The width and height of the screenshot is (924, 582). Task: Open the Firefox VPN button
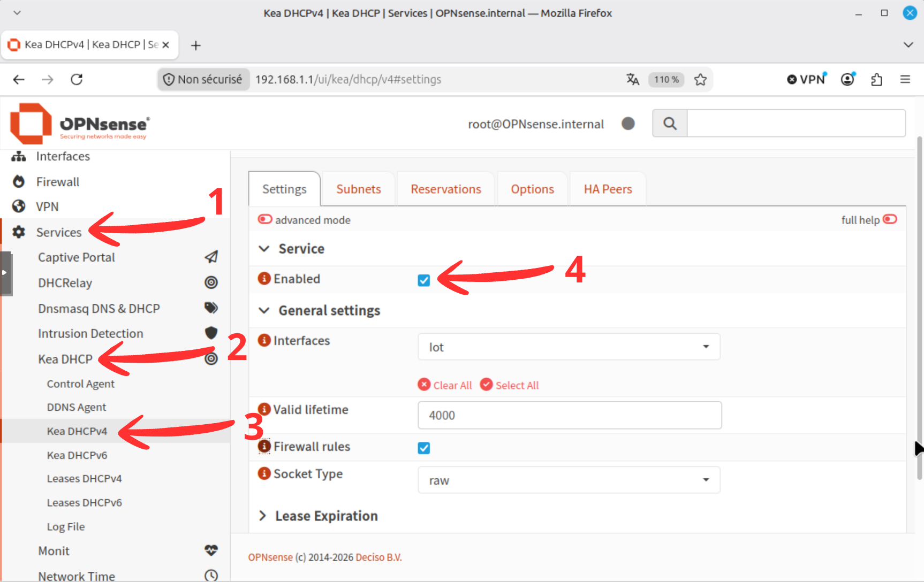(807, 80)
